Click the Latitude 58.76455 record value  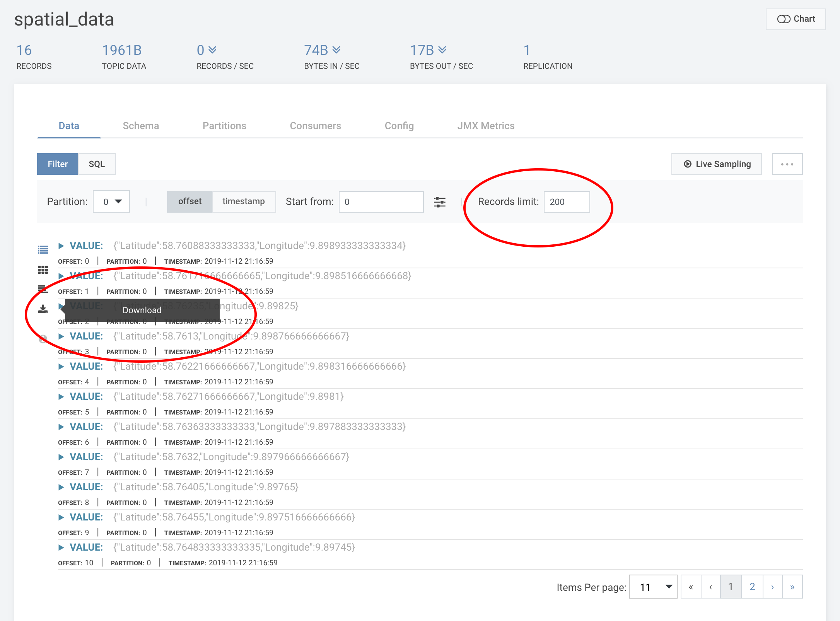point(234,517)
